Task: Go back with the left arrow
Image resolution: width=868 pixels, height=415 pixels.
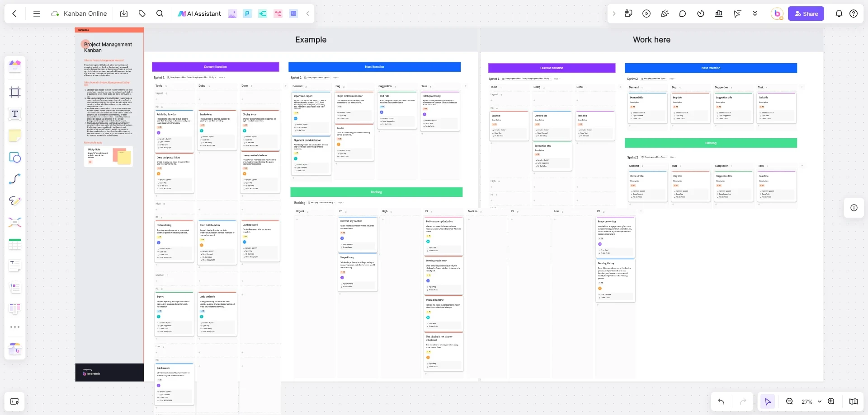Action: (14, 14)
